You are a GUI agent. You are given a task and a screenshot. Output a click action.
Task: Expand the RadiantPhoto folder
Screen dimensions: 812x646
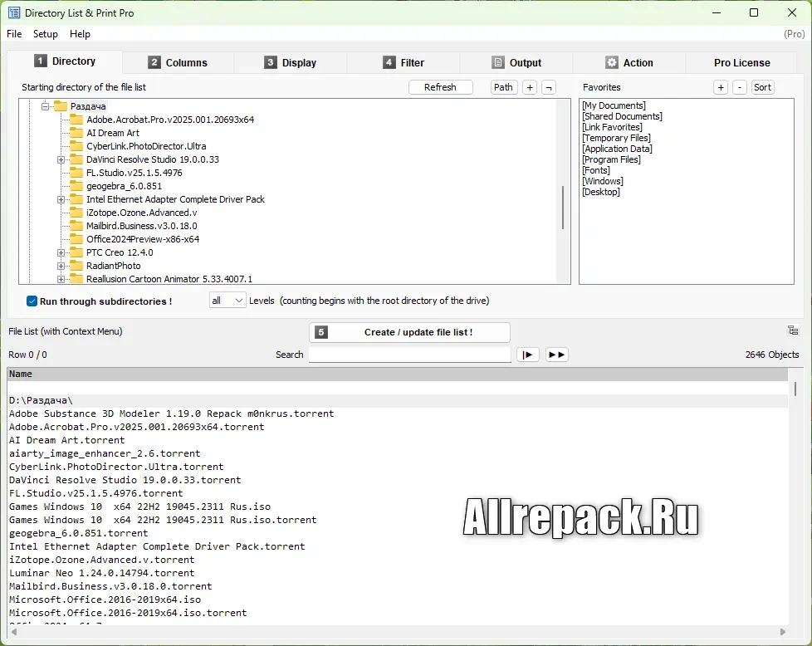[x=61, y=266]
